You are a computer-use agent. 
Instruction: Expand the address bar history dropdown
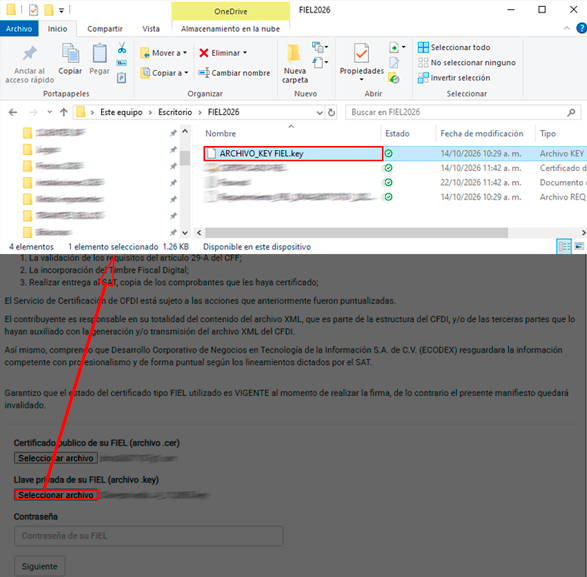tap(319, 112)
